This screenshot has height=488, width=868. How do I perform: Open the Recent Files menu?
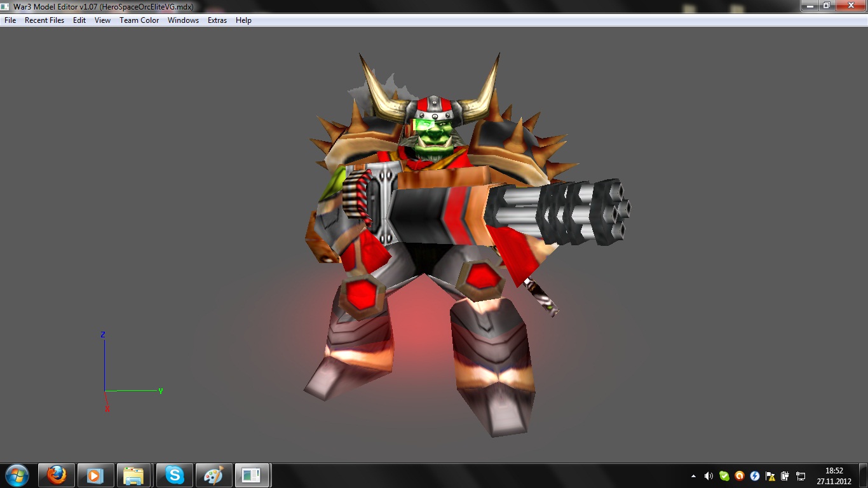(44, 20)
